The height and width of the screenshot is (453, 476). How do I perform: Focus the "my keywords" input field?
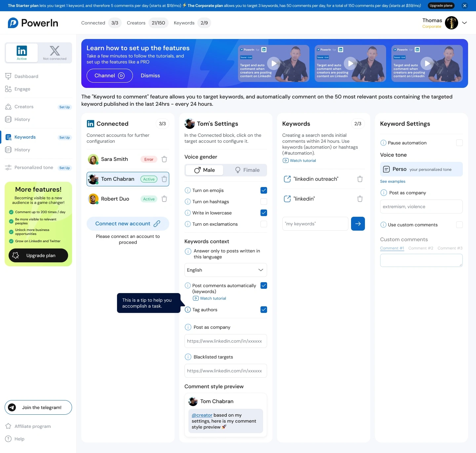pyautogui.click(x=315, y=224)
